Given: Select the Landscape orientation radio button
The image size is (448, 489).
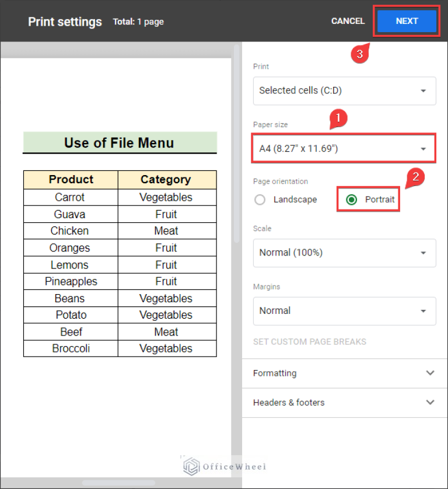Looking at the screenshot, I should pos(260,200).
